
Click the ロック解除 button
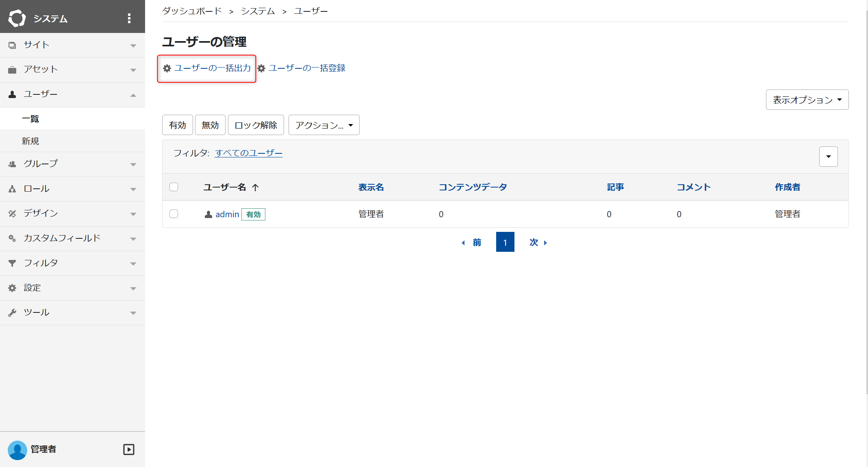click(256, 125)
